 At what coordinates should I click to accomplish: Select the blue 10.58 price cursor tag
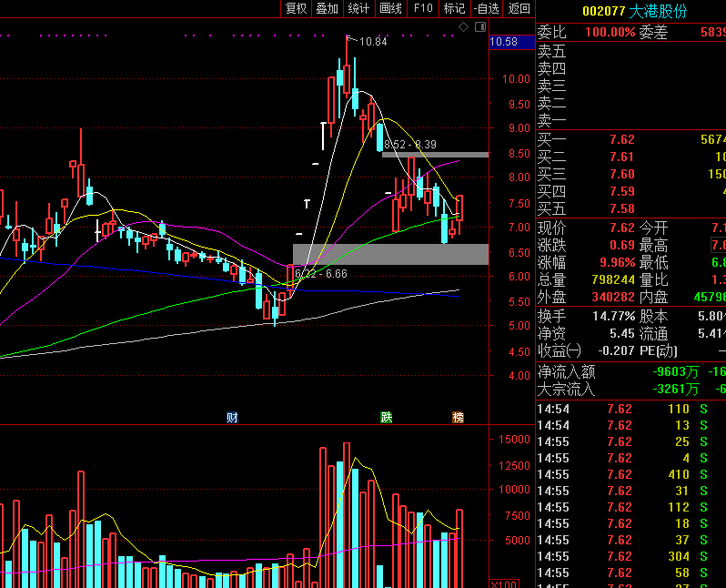pyautogui.click(x=511, y=42)
